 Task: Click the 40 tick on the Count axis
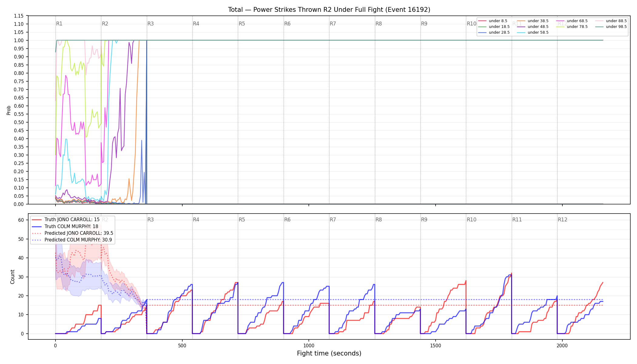[x=21, y=258]
